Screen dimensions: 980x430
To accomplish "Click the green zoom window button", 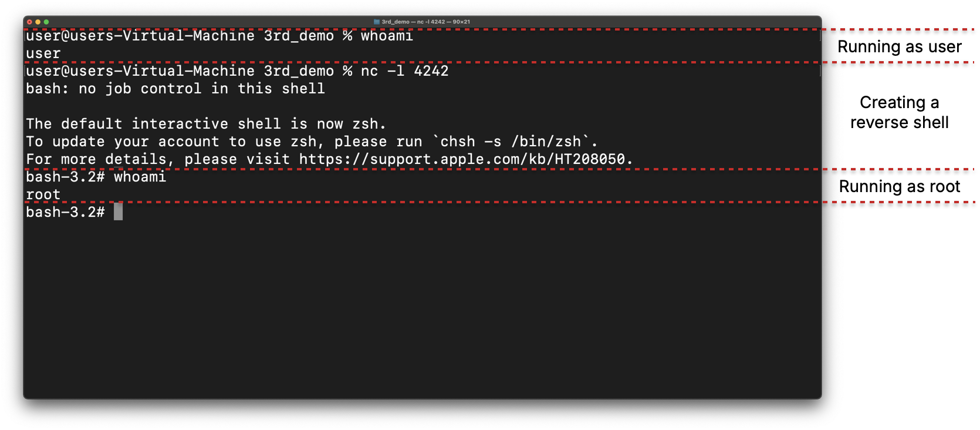I will [x=46, y=22].
